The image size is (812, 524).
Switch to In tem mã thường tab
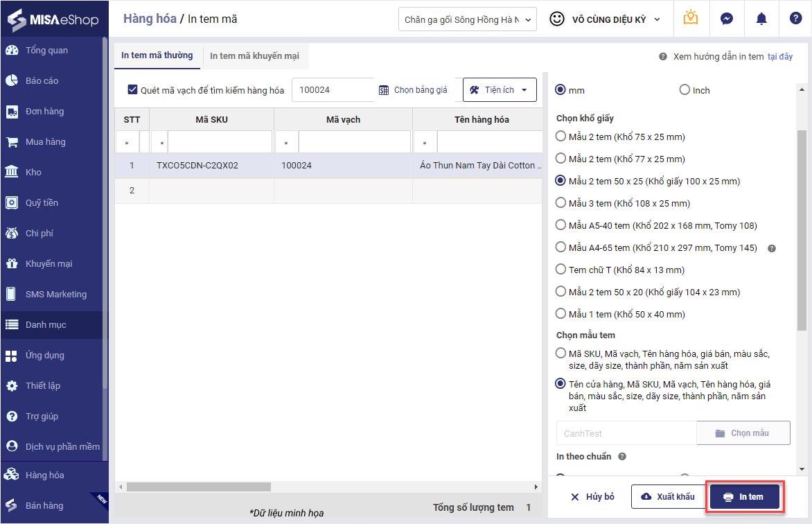[x=157, y=55]
